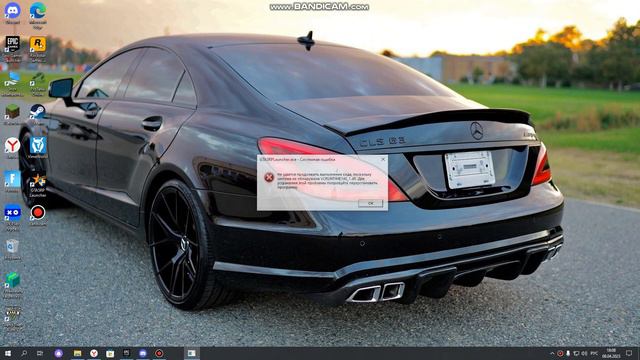The height and width of the screenshot is (360, 640).
Task: Open the Rockstar Games Launcher desktop shortcut
Action: coord(38,48)
